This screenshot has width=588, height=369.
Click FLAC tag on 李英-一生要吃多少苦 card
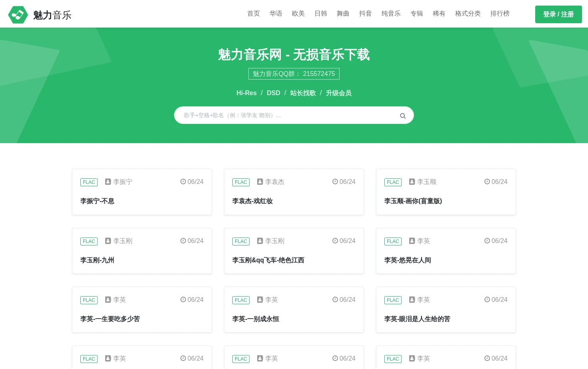tap(89, 300)
